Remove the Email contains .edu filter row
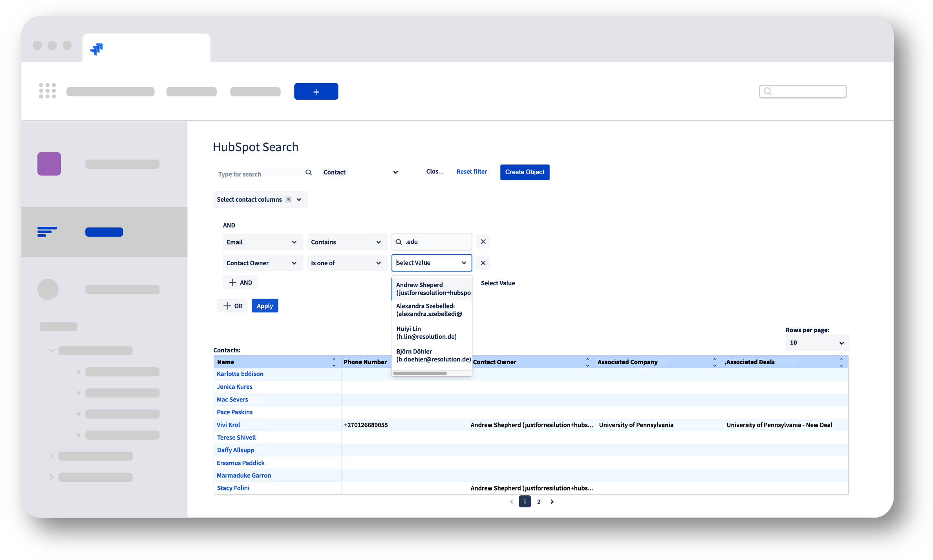This screenshot has height=560, width=933. pos(483,242)
